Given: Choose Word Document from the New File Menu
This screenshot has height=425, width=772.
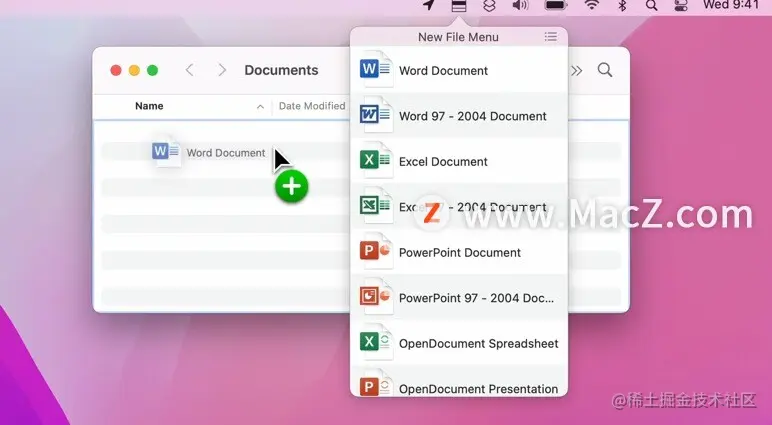Looking at the screenshot, I should point(458,70).
